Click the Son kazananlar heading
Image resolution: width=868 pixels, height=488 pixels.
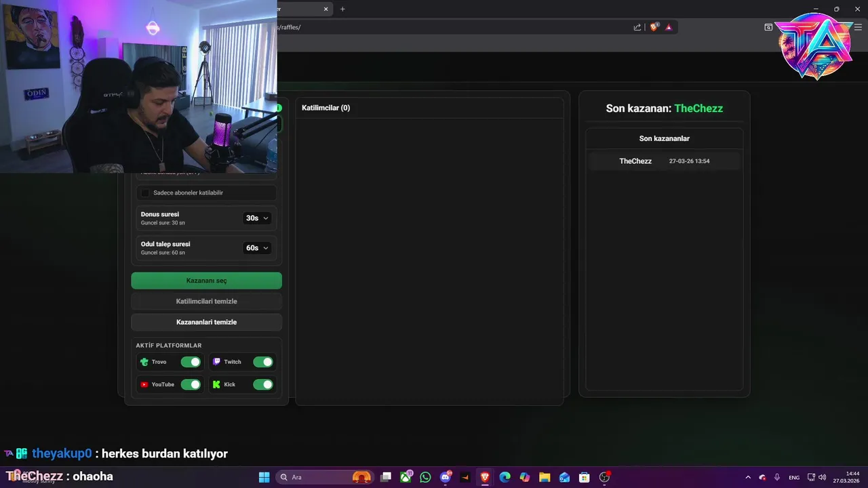coord(665,138)
